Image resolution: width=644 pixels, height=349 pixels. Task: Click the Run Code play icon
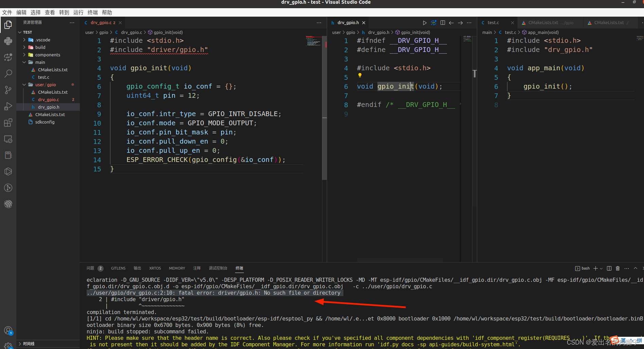(x=425, y=23)
